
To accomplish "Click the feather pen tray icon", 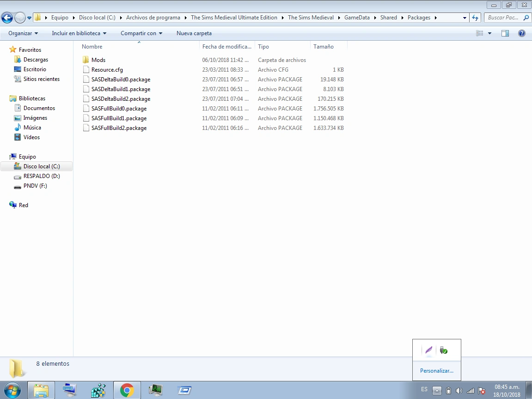I will [429, 350].
